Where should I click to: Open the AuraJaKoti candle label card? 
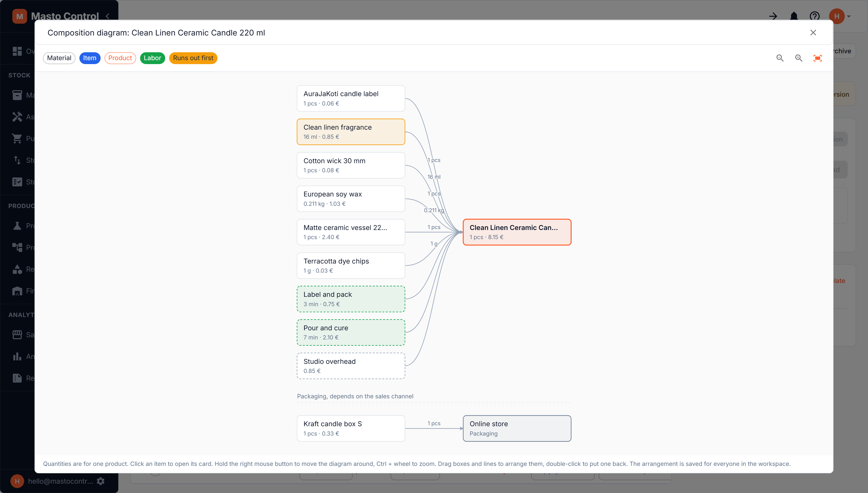click(x=351, y=98)
